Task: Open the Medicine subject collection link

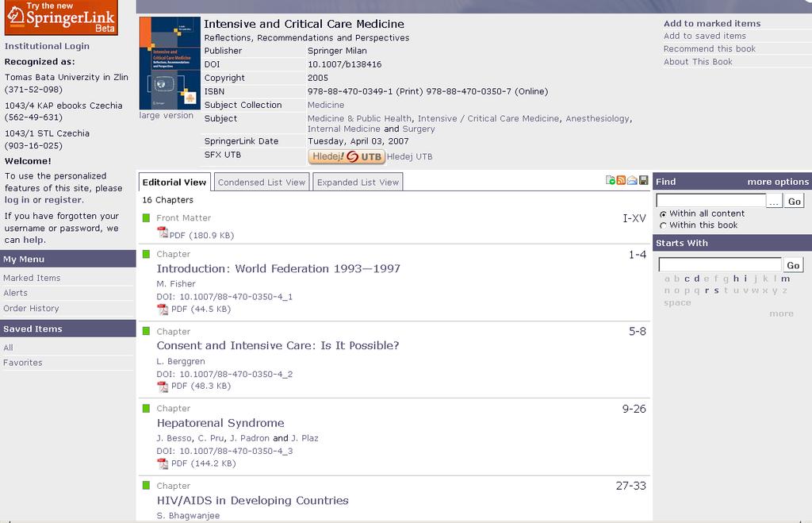Action: click(326, 105)
